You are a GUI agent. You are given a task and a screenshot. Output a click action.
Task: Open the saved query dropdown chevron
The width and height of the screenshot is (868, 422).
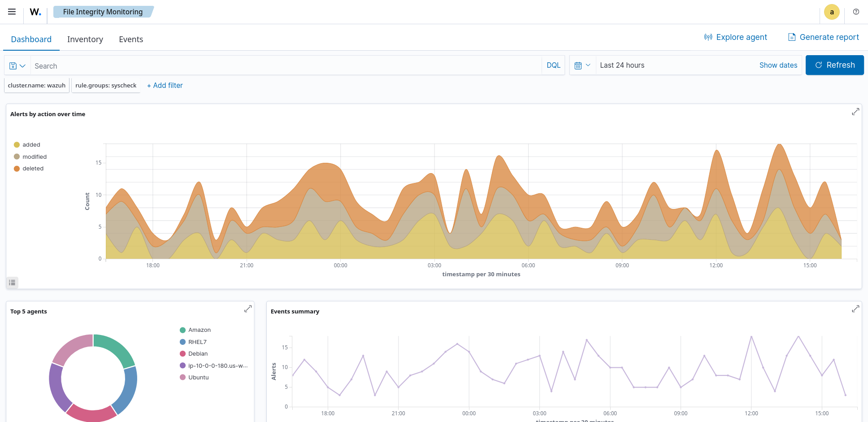point(22,65)
